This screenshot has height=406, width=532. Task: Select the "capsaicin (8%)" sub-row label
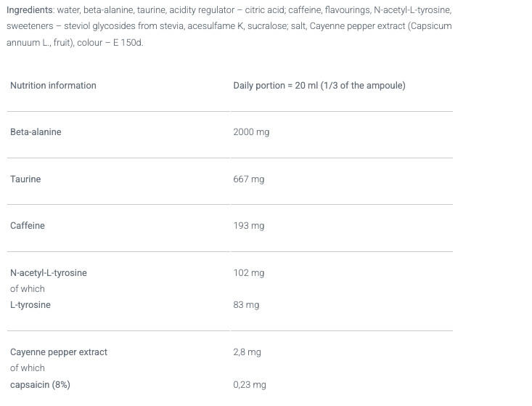tap(40, 385)
